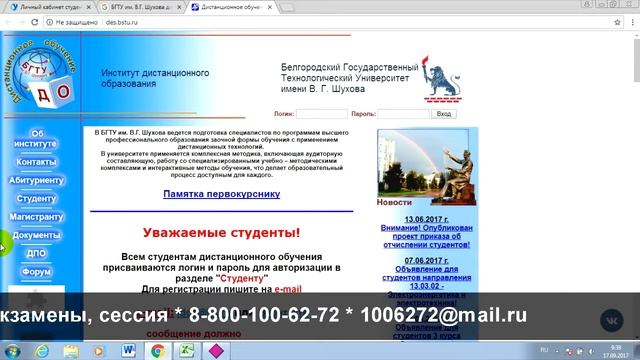Click the page vertical scrollbar thumb
640x360 pixels.
click(x=637, y=61)
